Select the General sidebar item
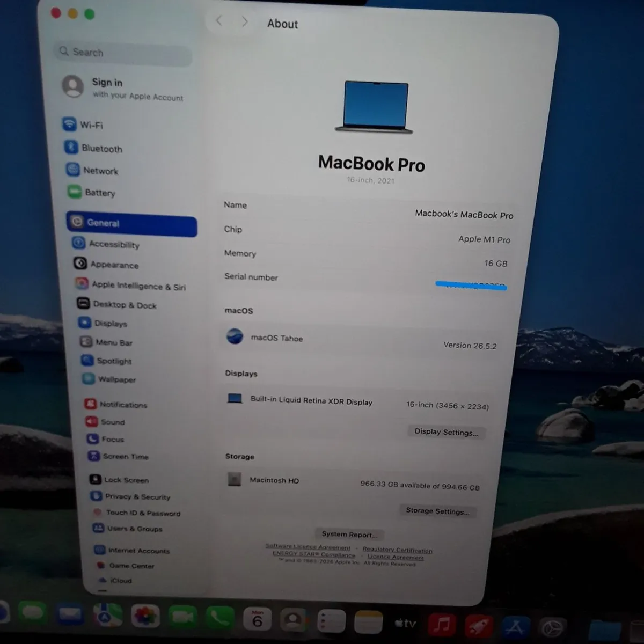The height and width of the screenshot is (644, 644). pyautogui.click(x=131, y=224)
